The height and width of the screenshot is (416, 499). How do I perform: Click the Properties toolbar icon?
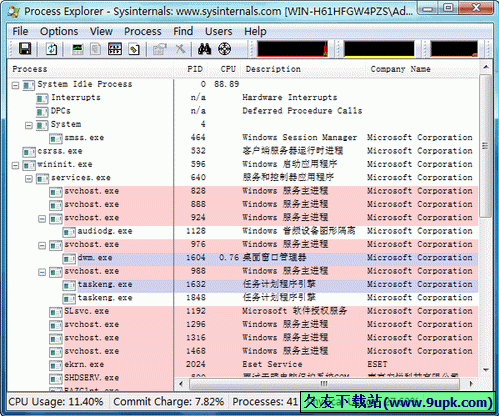(x=160, y=49)
